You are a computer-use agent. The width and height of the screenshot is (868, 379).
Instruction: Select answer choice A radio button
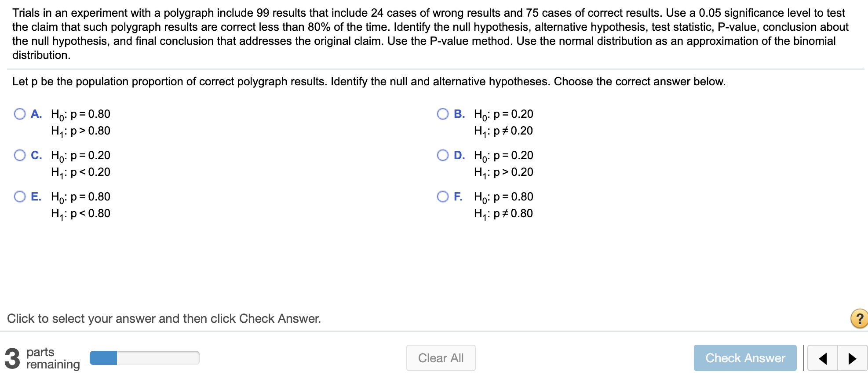[x=19, y=114]
